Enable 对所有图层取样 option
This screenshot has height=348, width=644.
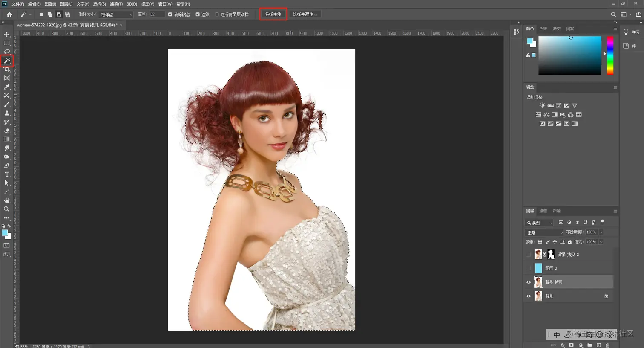click(217, 14)
